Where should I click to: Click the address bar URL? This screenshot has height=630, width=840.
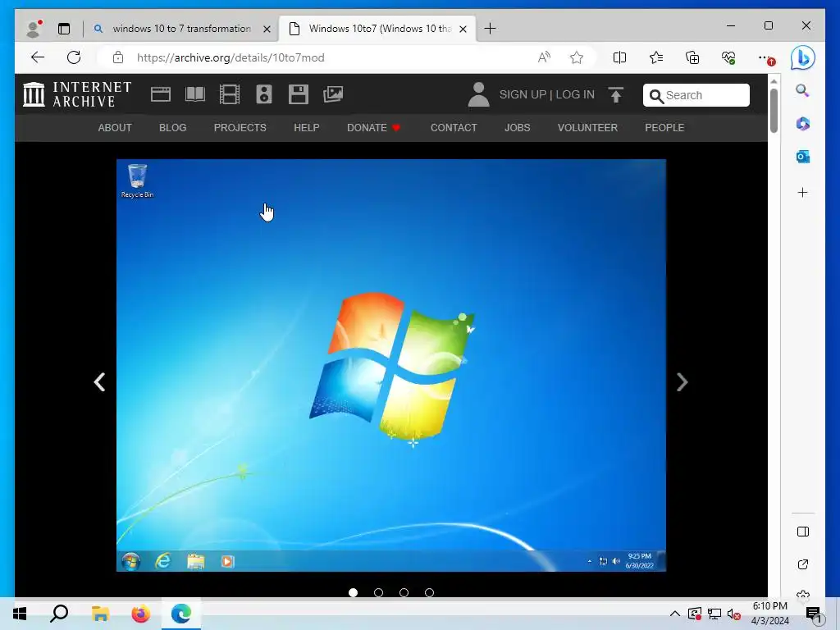pos(231,57)
